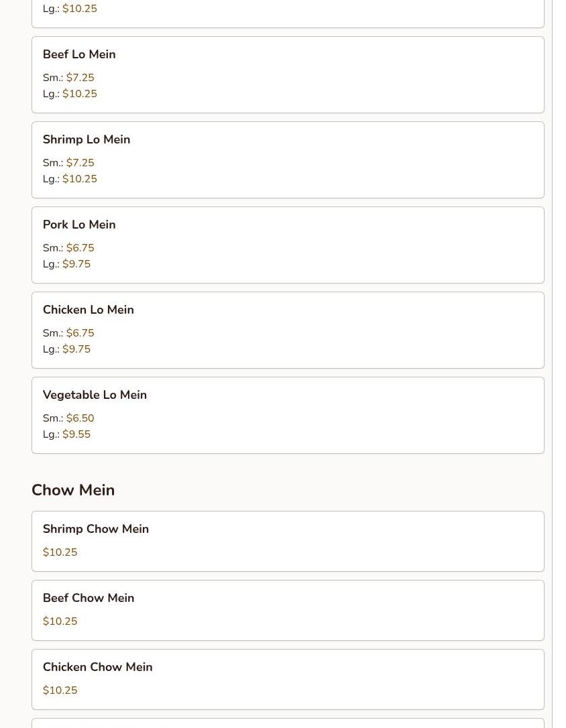Choose Pork Lo Mein small $6.75 price
566x728 pixels.
coord(68,248)
